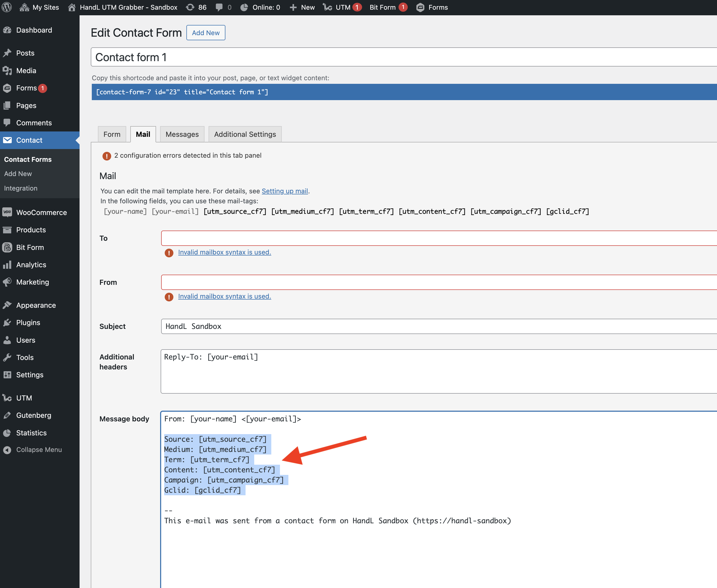Focus the Contact form 1 title field
The height and width of the screenshot is (588, 717).
403,57
